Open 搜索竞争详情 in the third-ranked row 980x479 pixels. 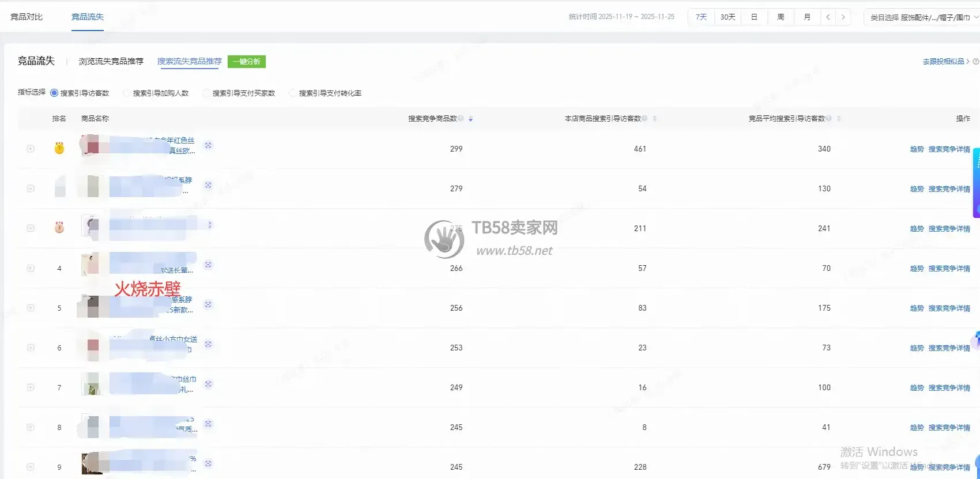[949, 229]
